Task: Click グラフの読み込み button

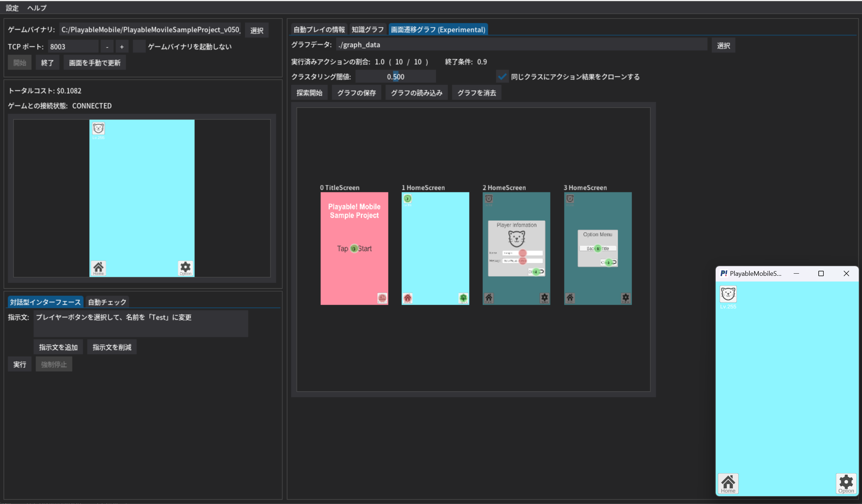Action: (x=416, y=93)
